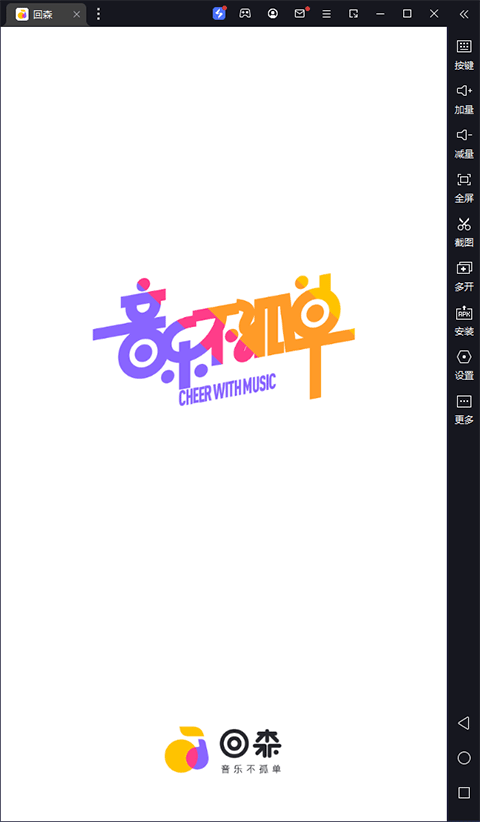Open the mail messages icon
Image resolution: width=480 pixels, height=822 pixels.
300,14
